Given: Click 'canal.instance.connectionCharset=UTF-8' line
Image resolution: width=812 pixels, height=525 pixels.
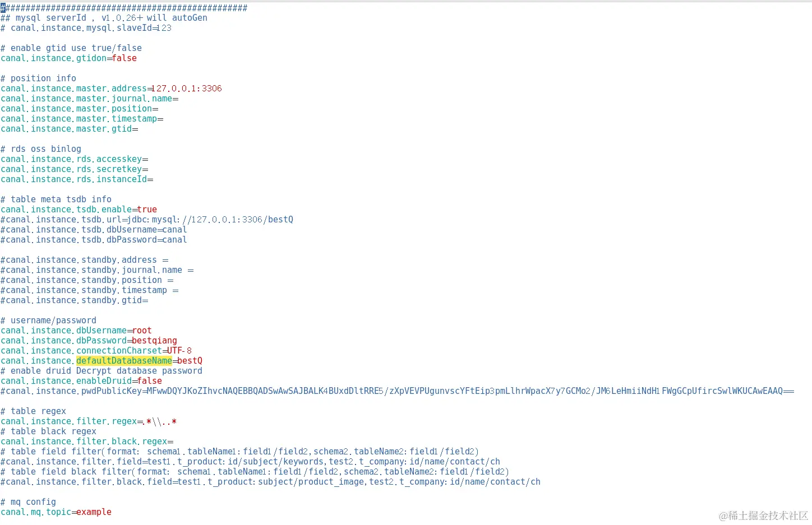Looking at the screenshot, I should tap(96, 351).
